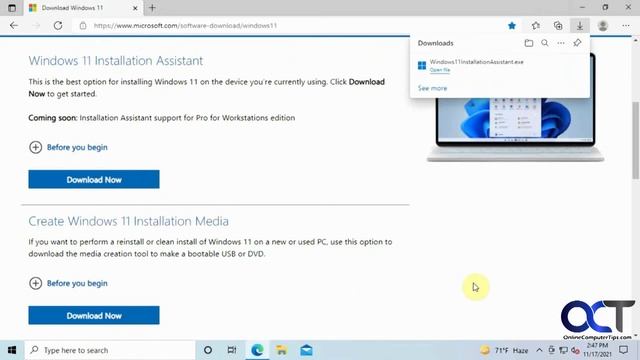This screenshot has width=640, height=360.
Task: Open the user profile menu
Action: click(603, 26)
